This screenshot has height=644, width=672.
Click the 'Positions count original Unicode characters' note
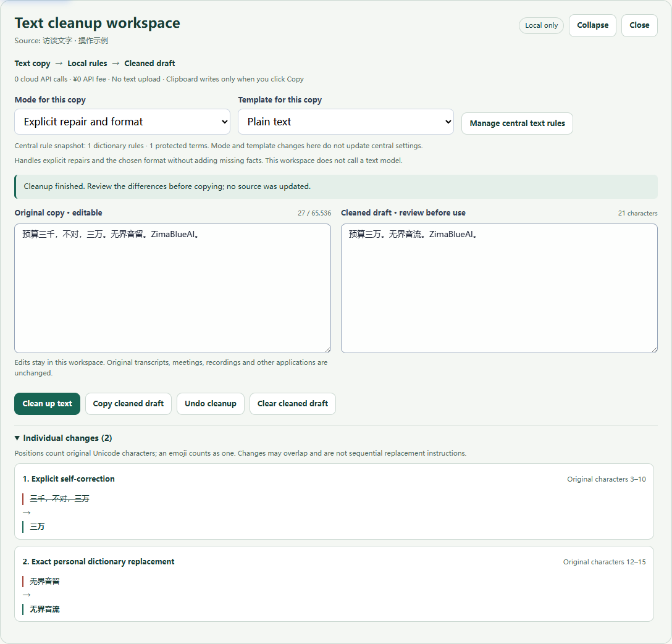(x=240, y=453)
